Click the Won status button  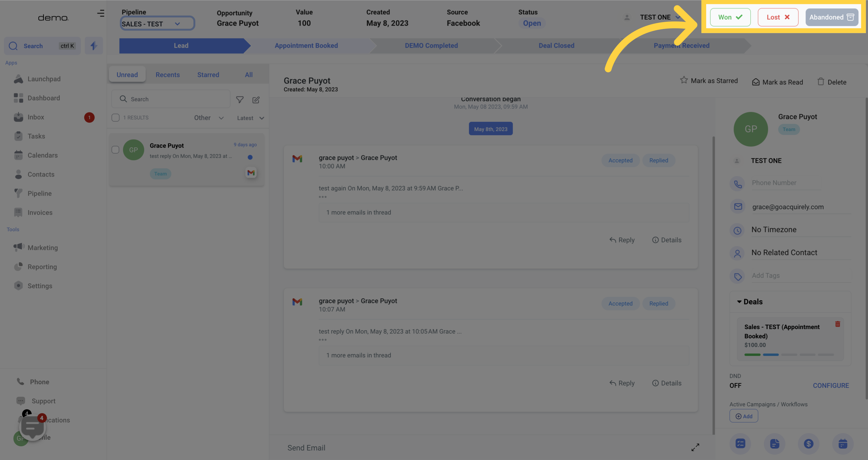(730, 17)
